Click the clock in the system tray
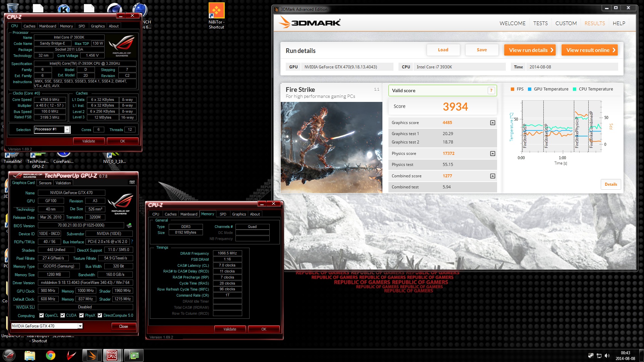 (625, 356)
